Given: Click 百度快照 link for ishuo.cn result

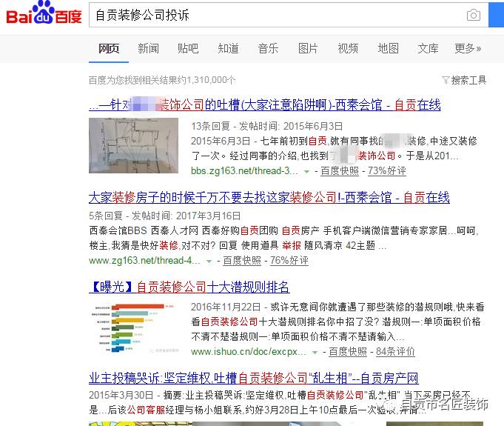Looking at the screenshot, I should (348, 352).
